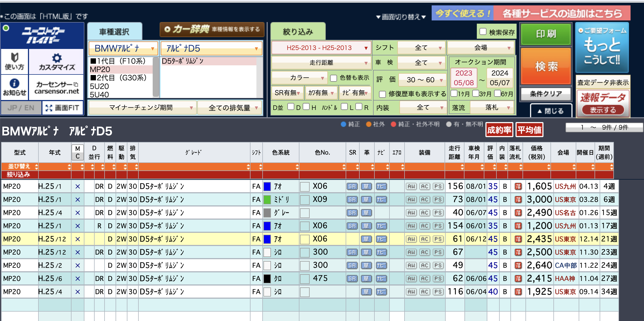Open the 全ての排気量 dropdown
Screen dimensions: 644x321
click(230, 108)
